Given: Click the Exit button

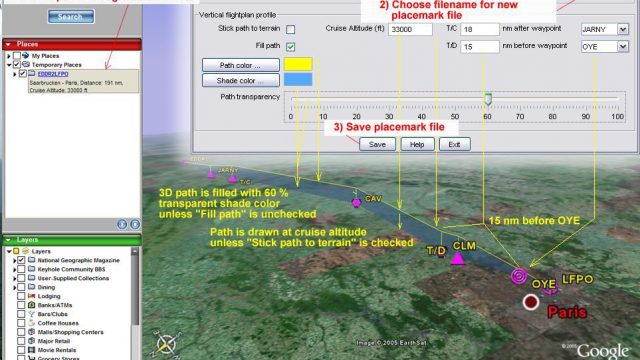Looking at the screenshot, I should coord(454,144).
